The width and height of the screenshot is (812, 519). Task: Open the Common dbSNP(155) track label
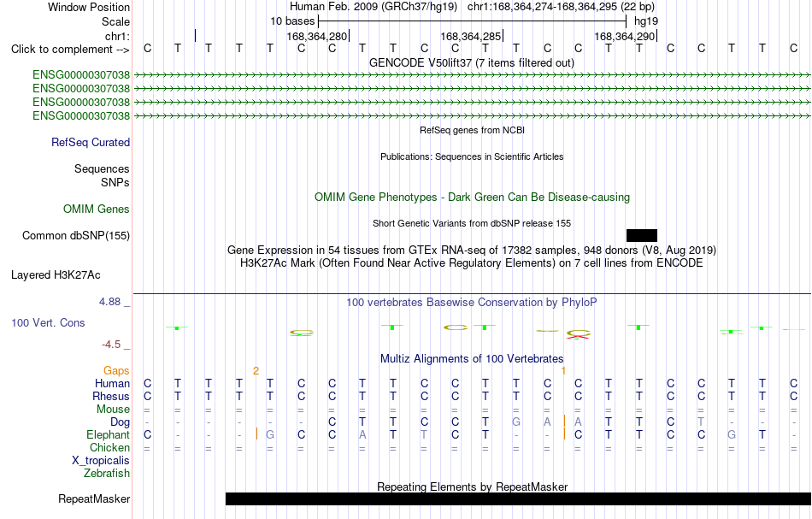76,236
